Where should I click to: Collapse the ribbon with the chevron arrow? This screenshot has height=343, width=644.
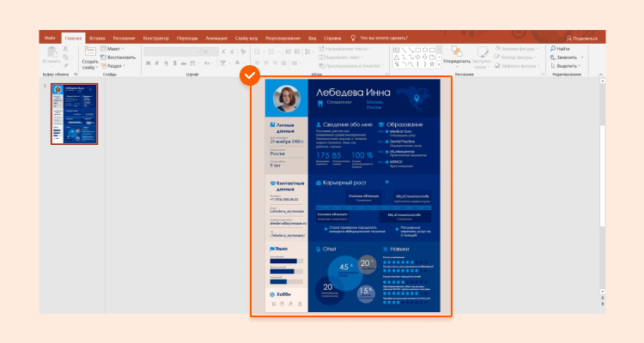601,75
